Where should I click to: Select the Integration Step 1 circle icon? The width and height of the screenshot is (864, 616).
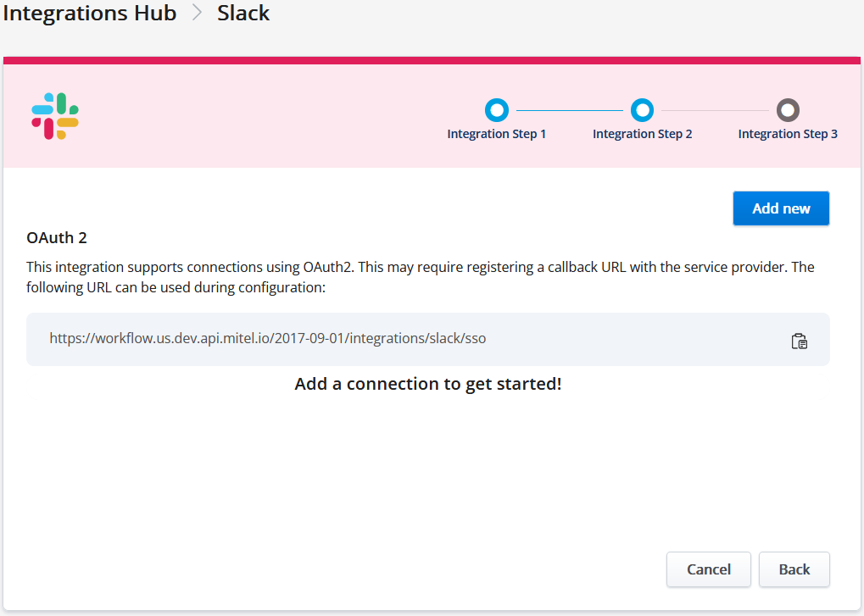pyautogui.click(x=496, y=109)
